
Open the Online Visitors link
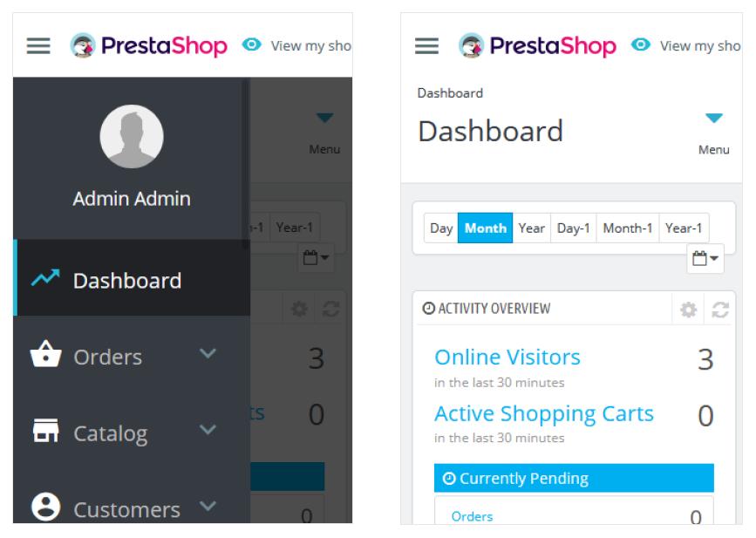tap(507, 358)
